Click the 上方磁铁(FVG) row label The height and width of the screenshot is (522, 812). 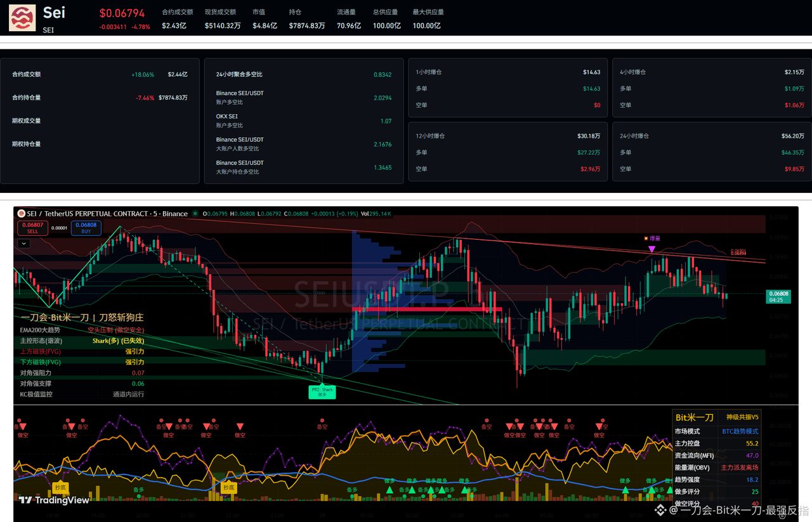tap(41, 351)
